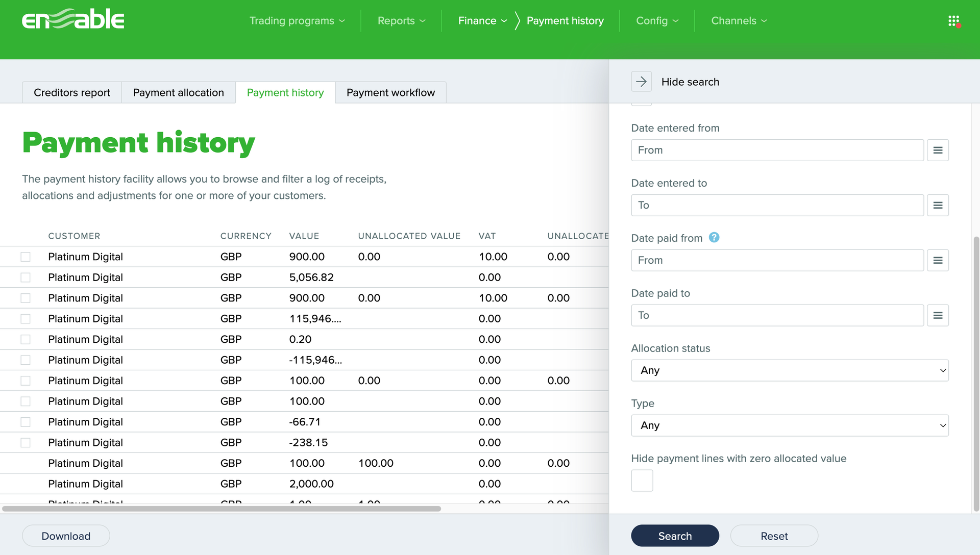Tick checkbox for -238.15 payment row

tap(26, 443)
